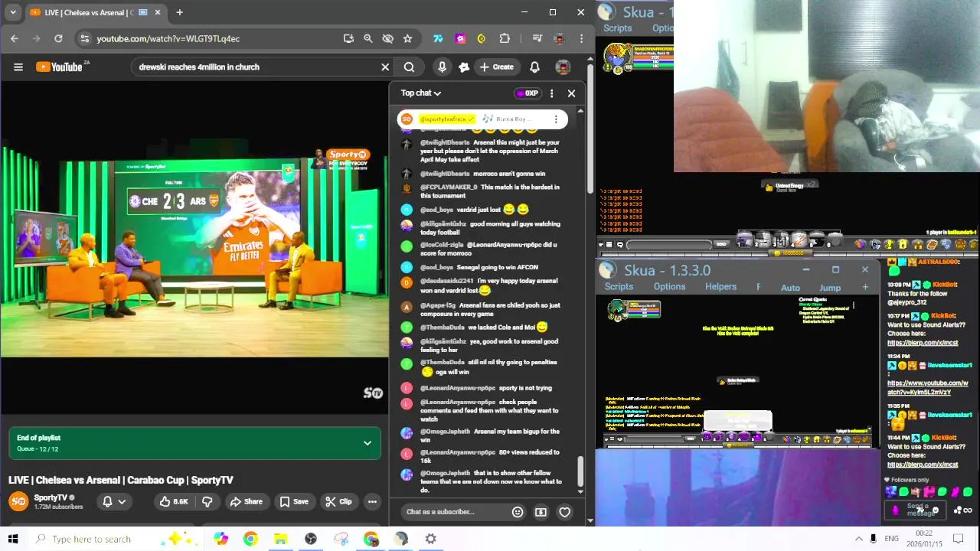Go to the YouTube home logo

60,67
